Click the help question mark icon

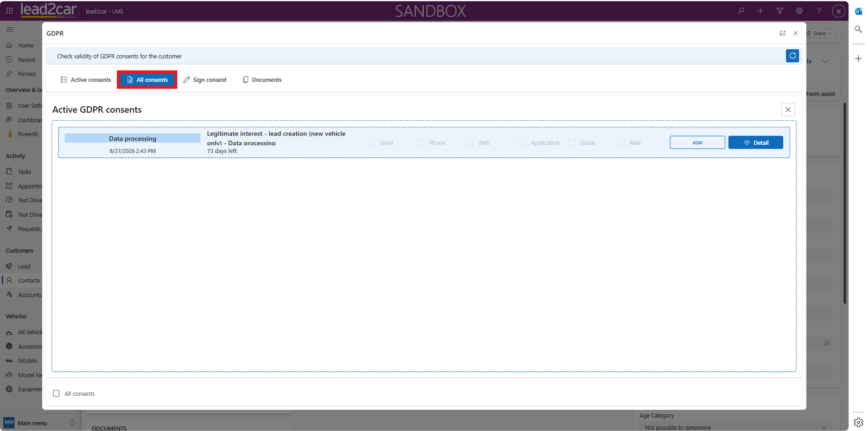[819, 11]
